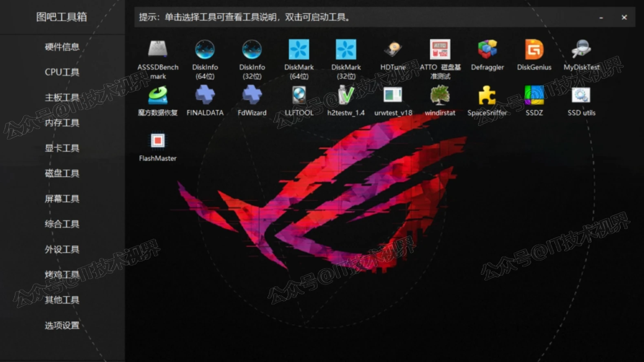This screenshot has width=644, height=362.
Task: Select the FdWizard tool icon
Action: [252, 95]
